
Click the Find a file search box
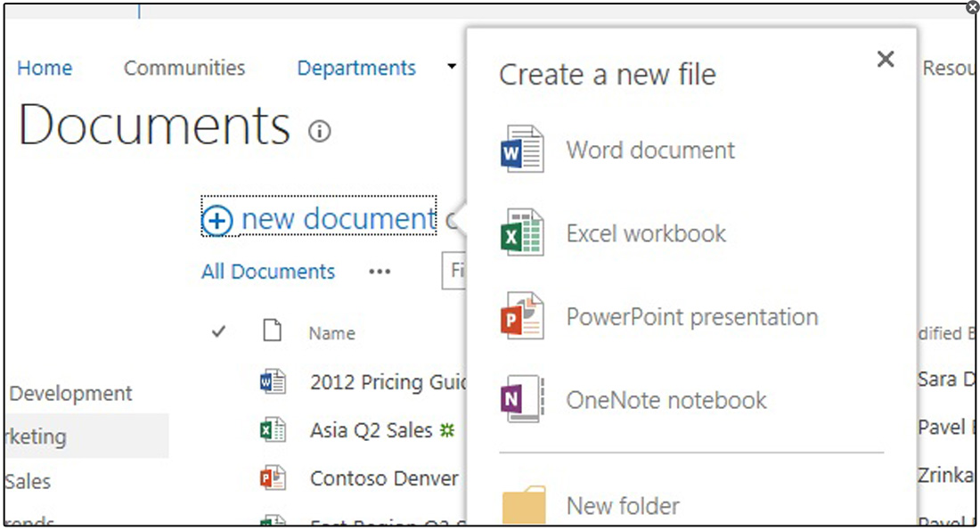tap(453, 270)
